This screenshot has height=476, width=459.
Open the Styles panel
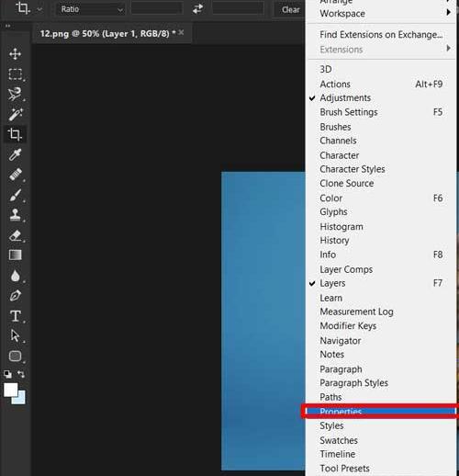pyautogui.click(x=381, y=425)
